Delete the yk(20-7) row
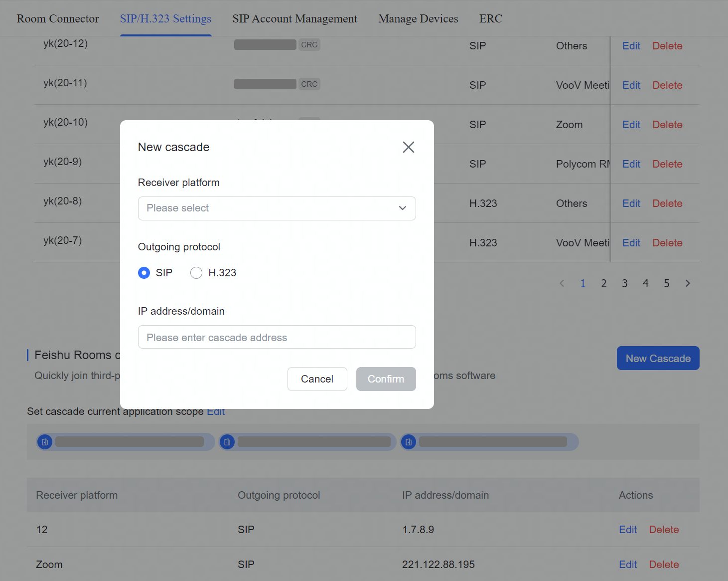Image resolution: width=728 pixels, height=581 pixels. point(668,243)
